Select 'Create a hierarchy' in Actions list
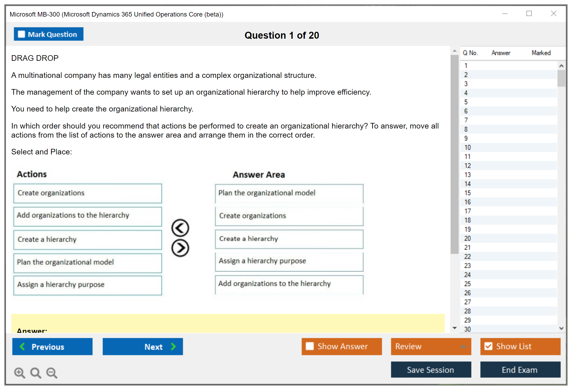This screenshot has height=392, width=574. tap(88, 239)
